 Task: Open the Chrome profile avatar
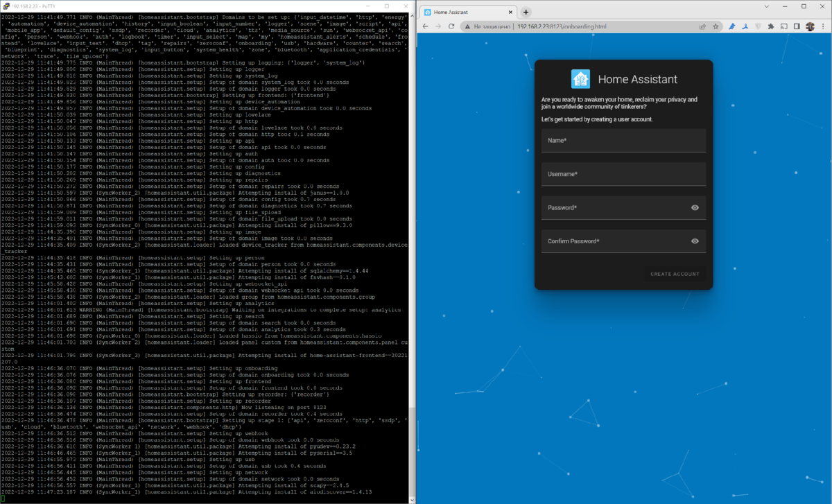pos(810,26)
